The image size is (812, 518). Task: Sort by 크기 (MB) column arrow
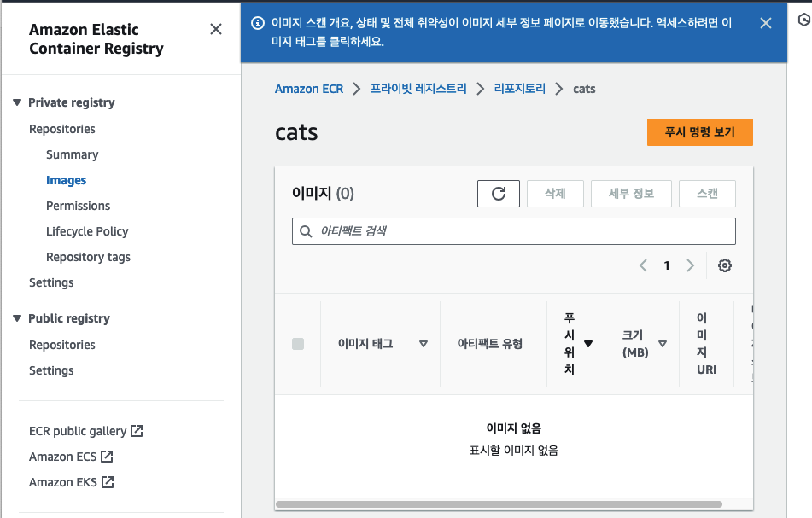[663, 344]
